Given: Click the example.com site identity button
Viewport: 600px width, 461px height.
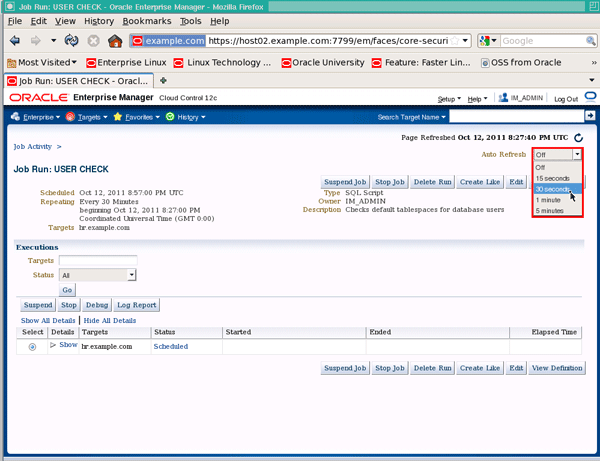Looking at the screenshot, I should click(168, 41).
